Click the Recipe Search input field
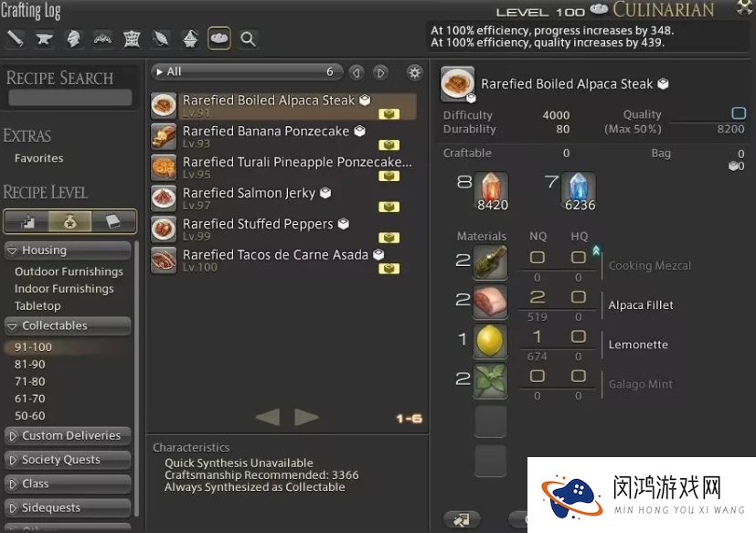Viewport: 756px width, 533px height. click(x=69, y=98)
